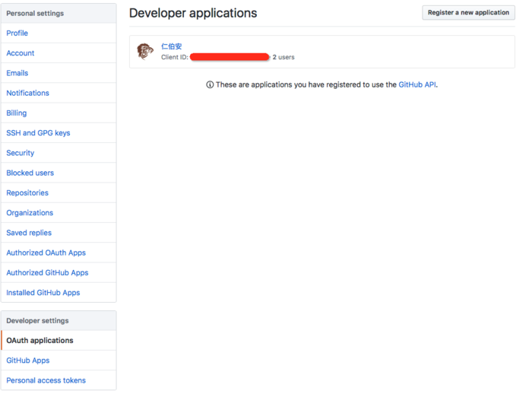The width and height of the screenshot is (532, 394).
Task: Open the GitHub API link
Action: (x=417, y=85)
